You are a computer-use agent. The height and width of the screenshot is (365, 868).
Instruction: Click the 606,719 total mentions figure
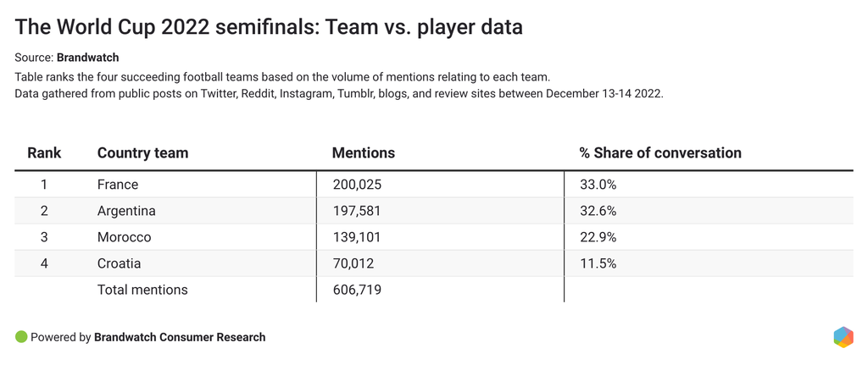tap(357, 290)
